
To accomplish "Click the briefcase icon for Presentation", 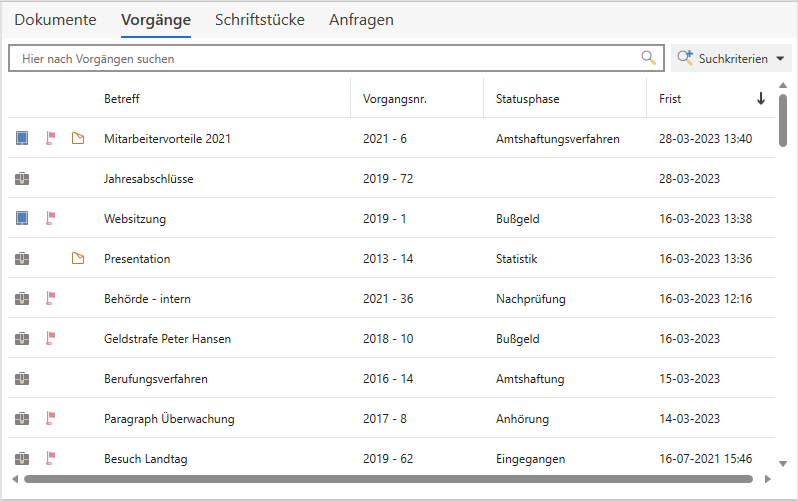I will [x=22, y=258].
